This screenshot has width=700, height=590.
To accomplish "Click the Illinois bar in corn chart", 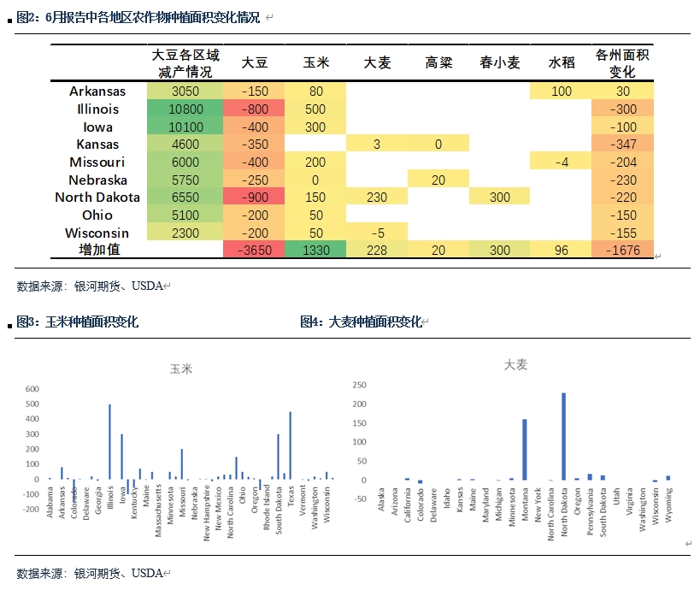I will pyautogui.click(x=109, y=441).
